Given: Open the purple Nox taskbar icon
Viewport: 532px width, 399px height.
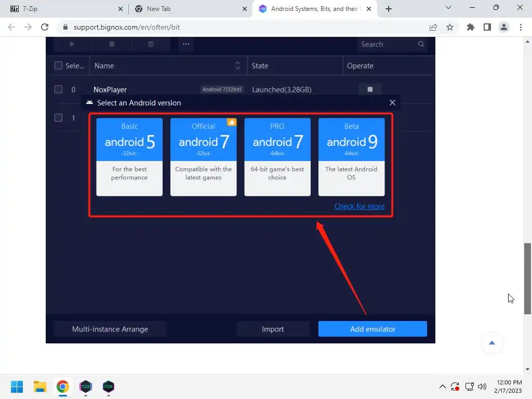Looking at the screenshot, I should coord(86,387).
